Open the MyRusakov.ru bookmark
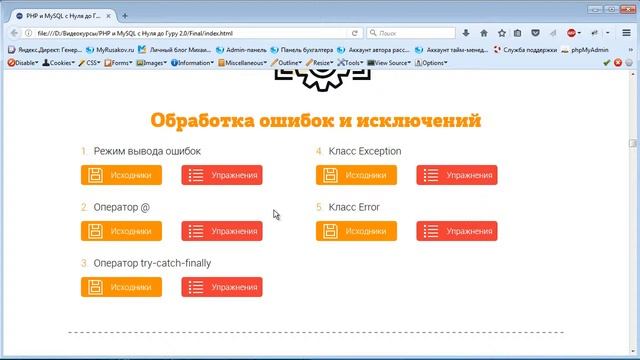 [x=110, y=50]
